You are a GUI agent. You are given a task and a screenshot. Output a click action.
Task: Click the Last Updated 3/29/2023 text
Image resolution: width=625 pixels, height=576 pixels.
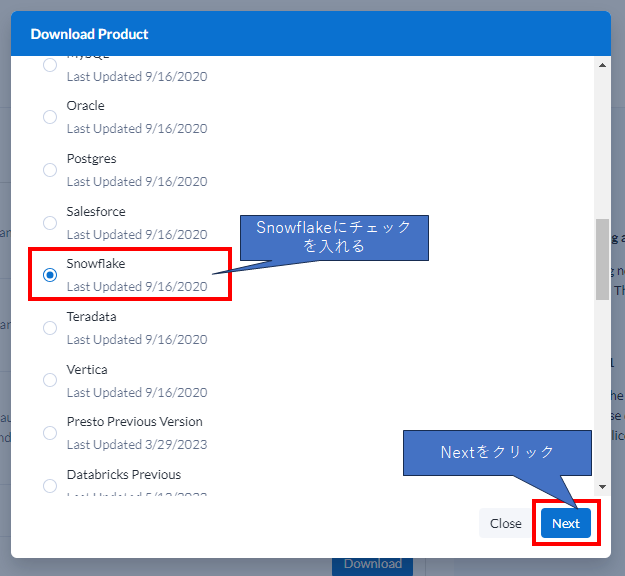137,445
